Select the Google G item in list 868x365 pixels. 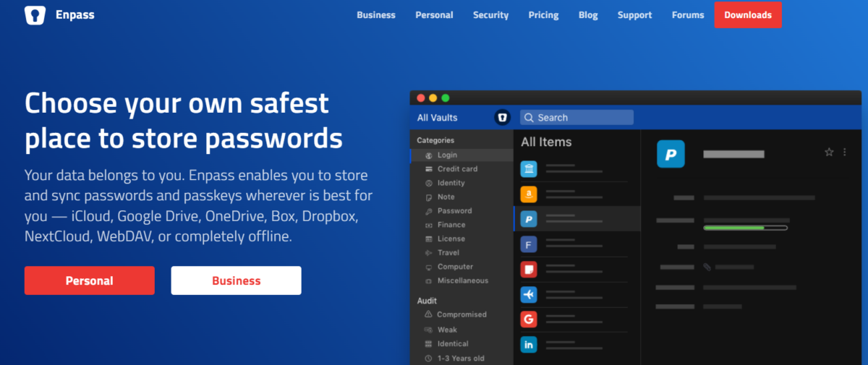[x=576, y=319]
